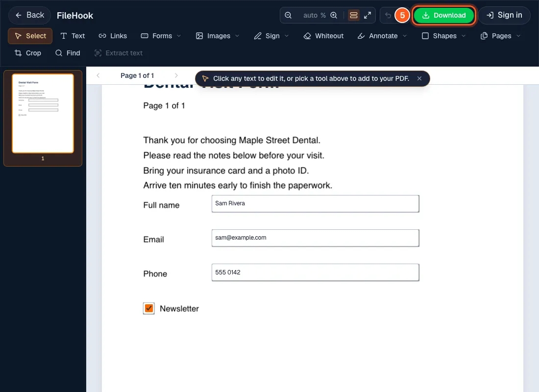Dismiss the editing hint tooltip
Screen dimensions: 539x392
click(x=419, y=79)
